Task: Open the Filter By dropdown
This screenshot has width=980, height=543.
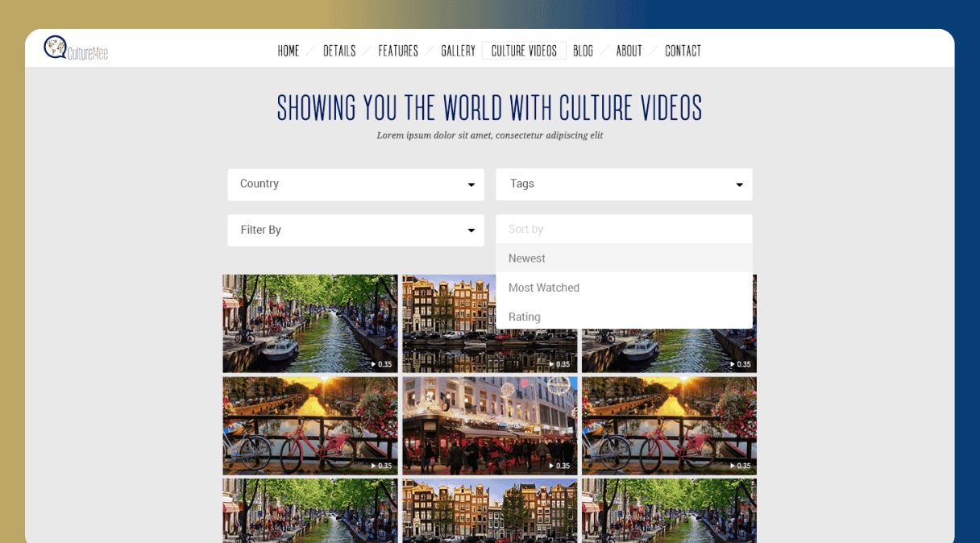Action: point(356,230)
